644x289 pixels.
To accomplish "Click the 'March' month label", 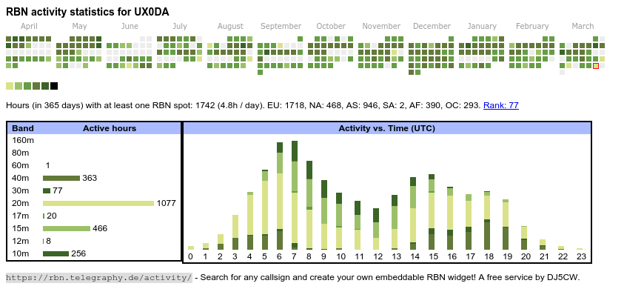I will (583, 27).
